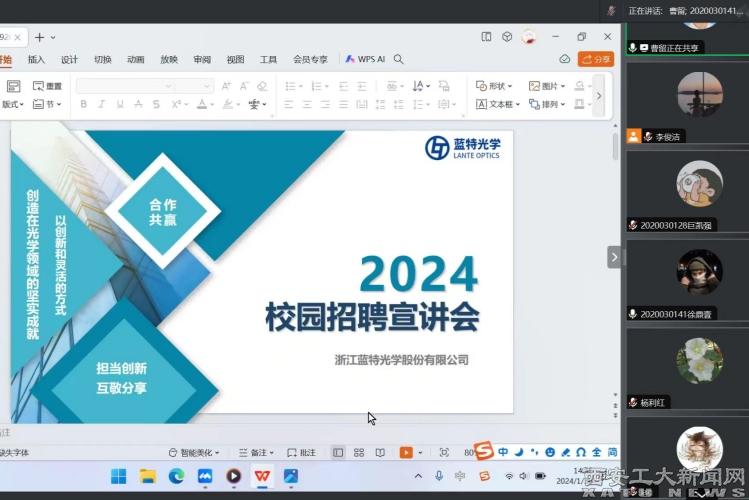Viewport: 749px width, 500px height.
Task: Click the WPS AI button
Action: (365, 59)
